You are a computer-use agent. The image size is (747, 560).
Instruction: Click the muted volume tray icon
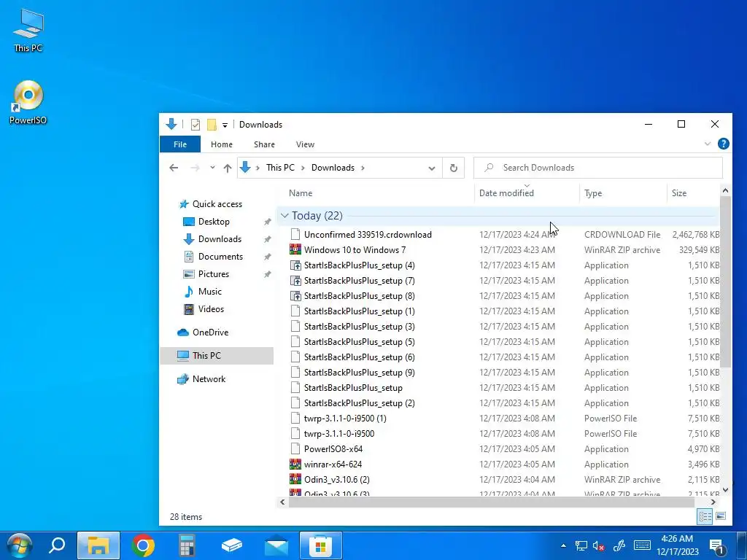coord(598,545)
